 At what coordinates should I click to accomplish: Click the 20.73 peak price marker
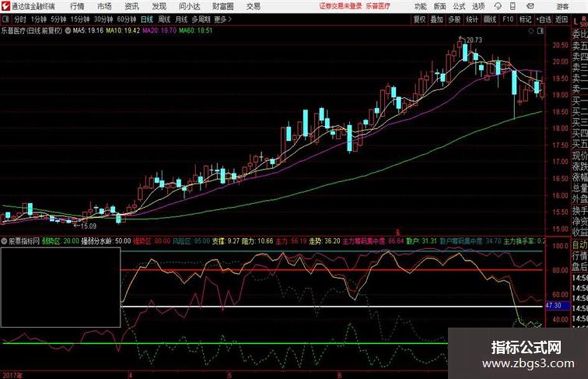[x=474, y=40]
